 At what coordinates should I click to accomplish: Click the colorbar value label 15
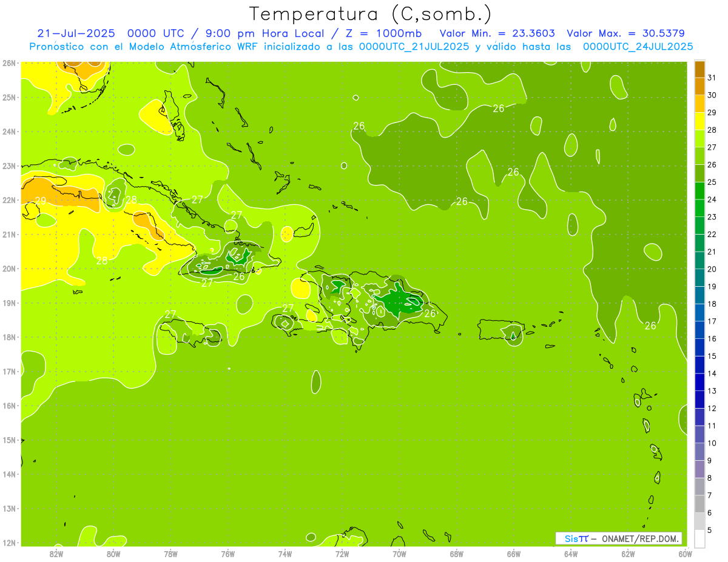[x=712, y=356]
